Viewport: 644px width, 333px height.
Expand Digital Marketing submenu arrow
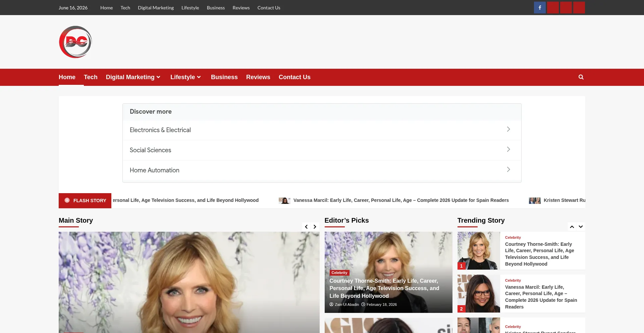click(x=158, y=77)
